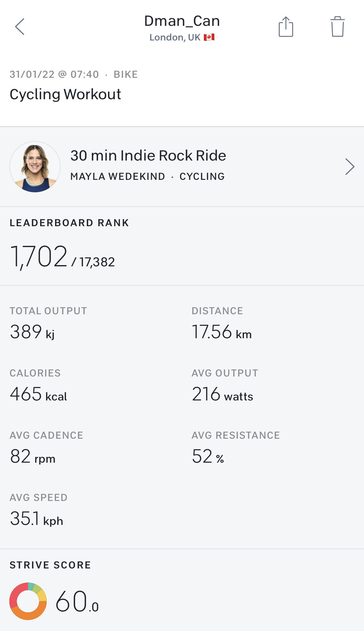Select the Leaderboard Rank 1,702 value
Screen dimensions: 364x631
click(x=39, y=257)
